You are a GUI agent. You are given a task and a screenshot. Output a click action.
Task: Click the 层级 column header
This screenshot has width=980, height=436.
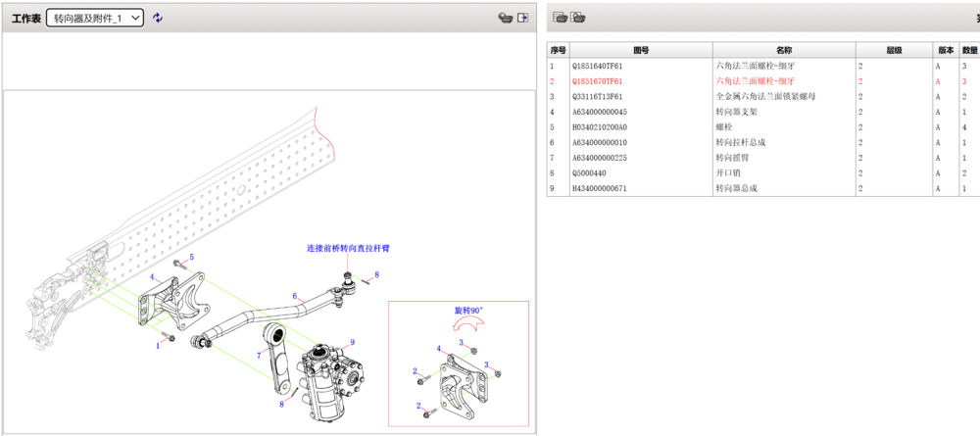(894, 50)
